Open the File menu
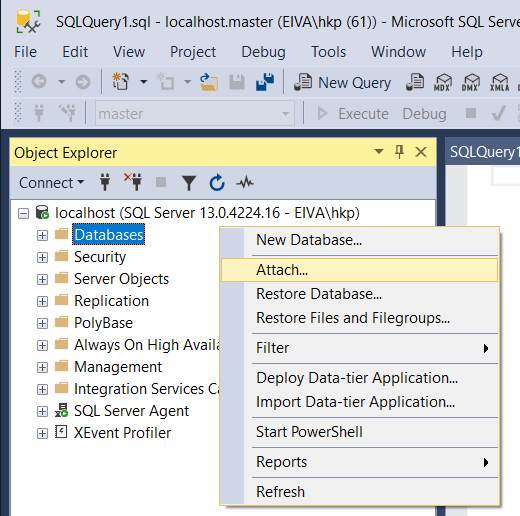520x516 pixels. [25, 52]
